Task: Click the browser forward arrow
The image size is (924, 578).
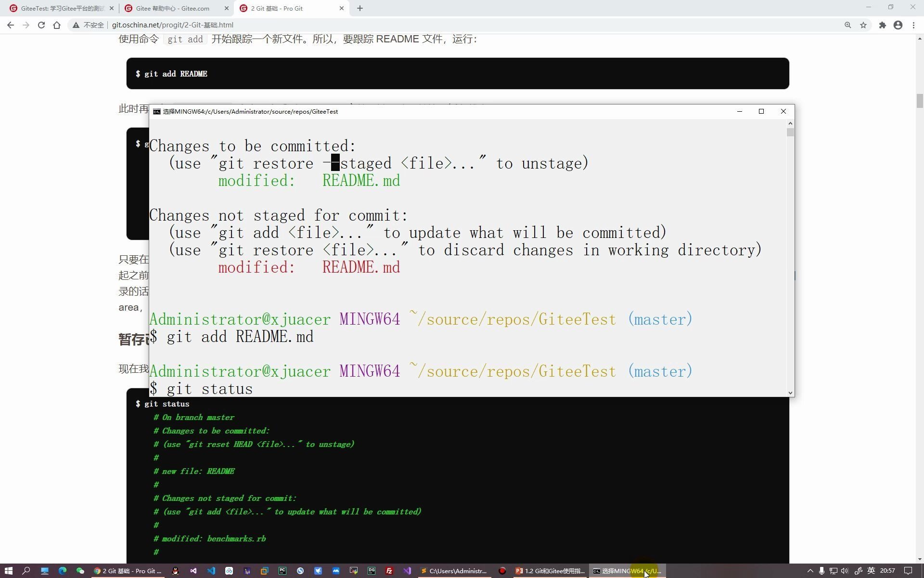Action: pos(26,25)
